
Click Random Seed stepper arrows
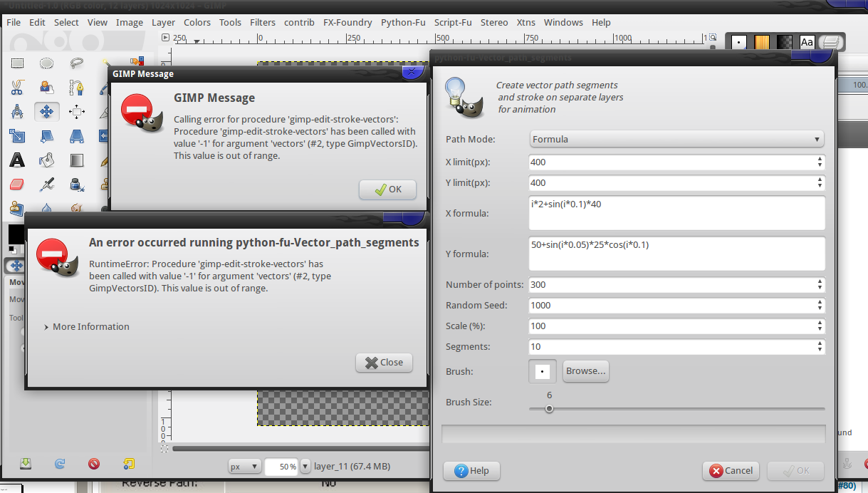tap(820, 306)
